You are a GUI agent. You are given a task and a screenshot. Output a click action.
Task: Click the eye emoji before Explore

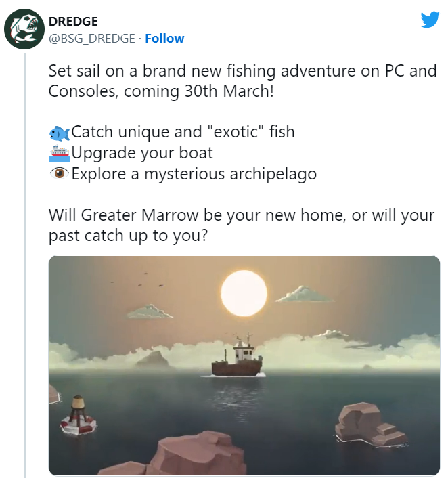coord(60,174)
